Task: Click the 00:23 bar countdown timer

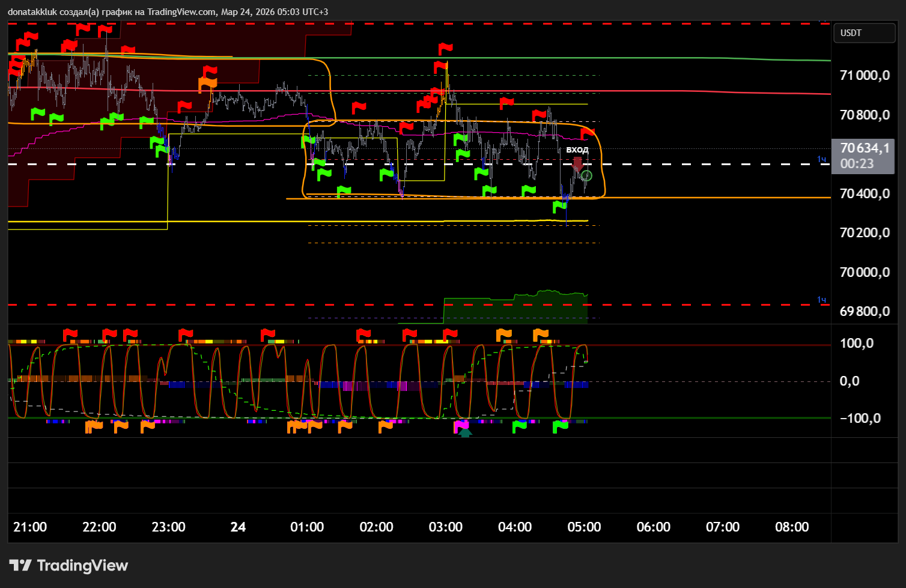Action: tap(857, 164)
